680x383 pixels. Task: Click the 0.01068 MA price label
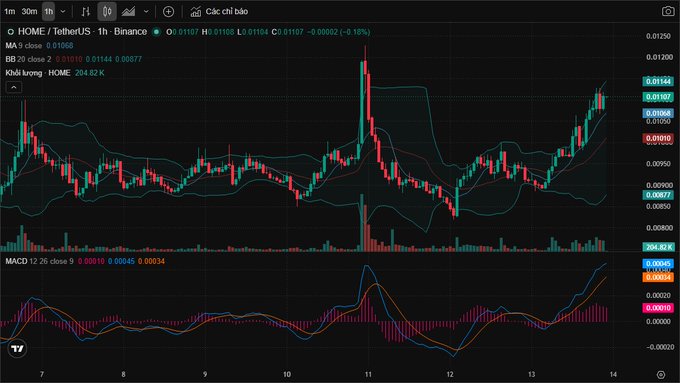click(658, 113)
